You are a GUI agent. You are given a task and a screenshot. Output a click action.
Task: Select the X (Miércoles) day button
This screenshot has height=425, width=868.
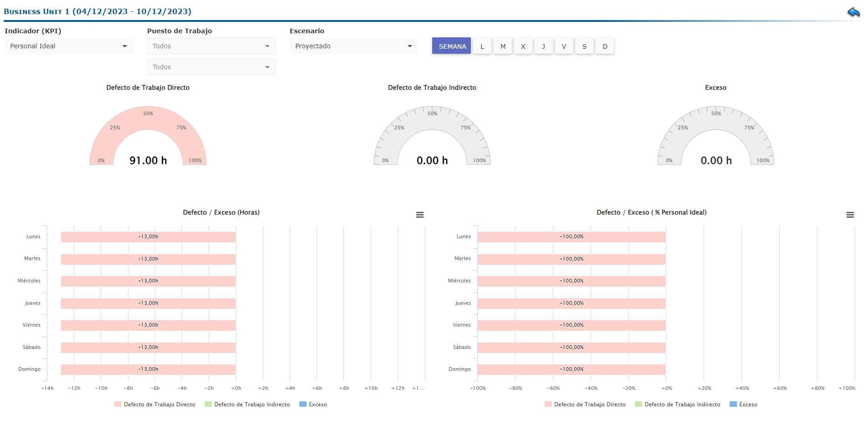523,46
